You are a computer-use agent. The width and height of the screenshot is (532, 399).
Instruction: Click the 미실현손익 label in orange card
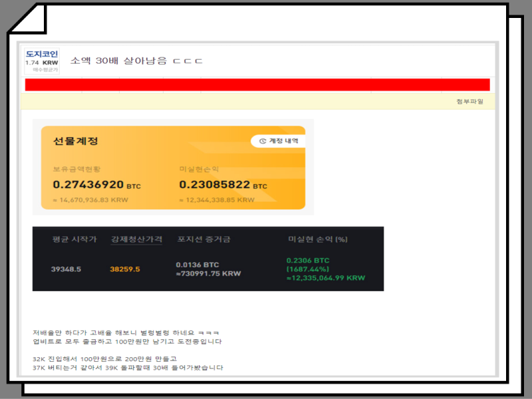pos(199,169)
